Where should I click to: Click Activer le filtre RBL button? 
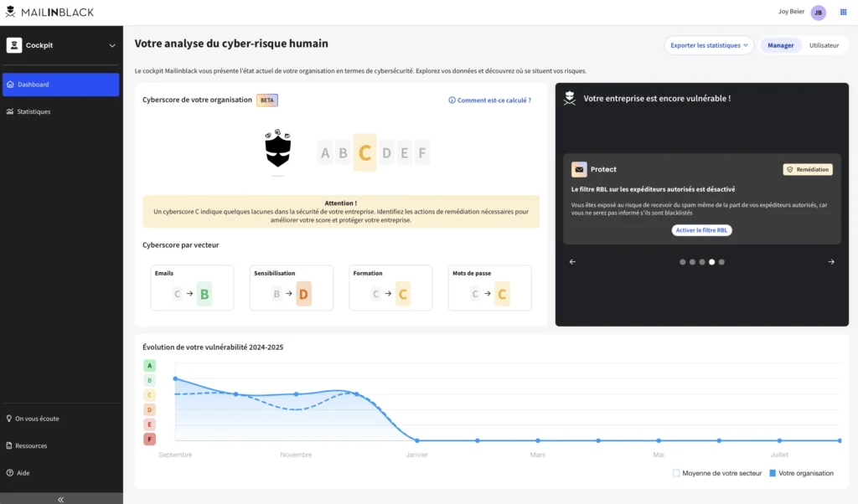click(701, 230)
